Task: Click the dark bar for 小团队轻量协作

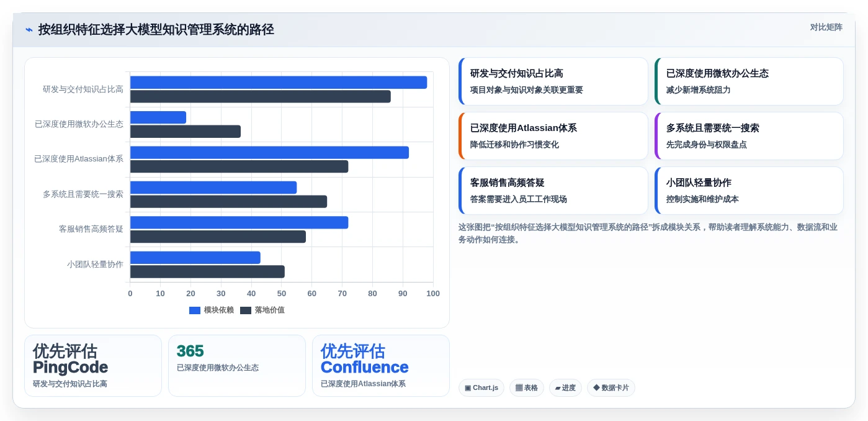Action: click(207, 271)
